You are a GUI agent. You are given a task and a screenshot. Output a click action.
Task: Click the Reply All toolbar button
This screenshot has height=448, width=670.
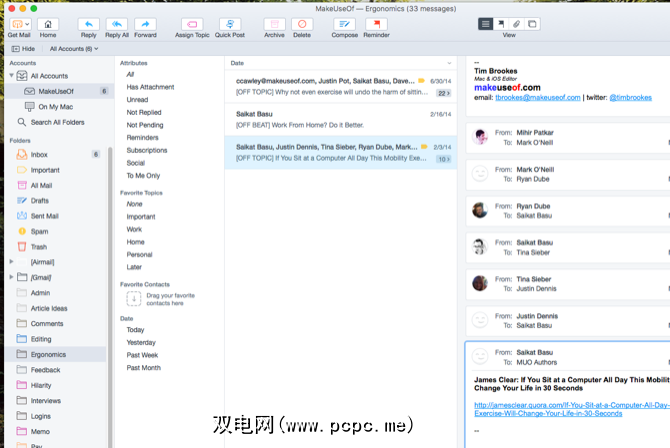tap(117, 24)
